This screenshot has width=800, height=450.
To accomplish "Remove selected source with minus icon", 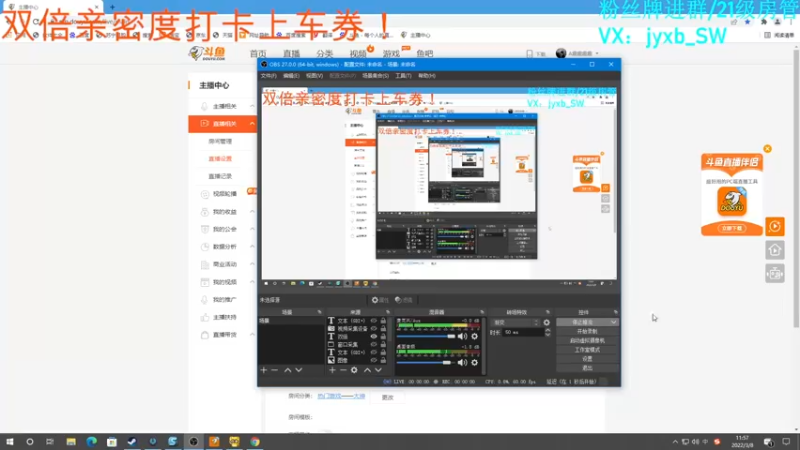I will click(343, 370).
